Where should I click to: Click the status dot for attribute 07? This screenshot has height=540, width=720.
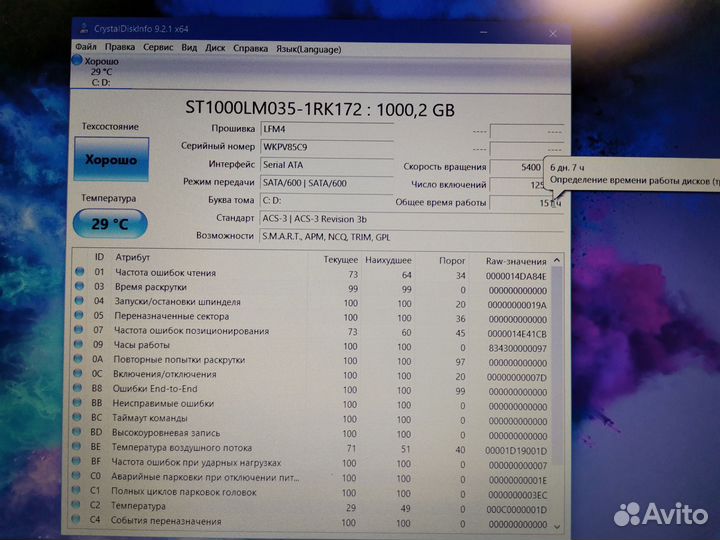(x=79, y=330)
